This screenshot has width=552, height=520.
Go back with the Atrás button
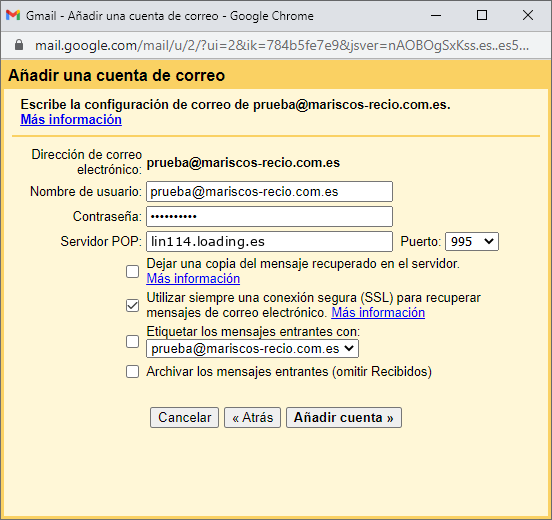coord(252,418)
